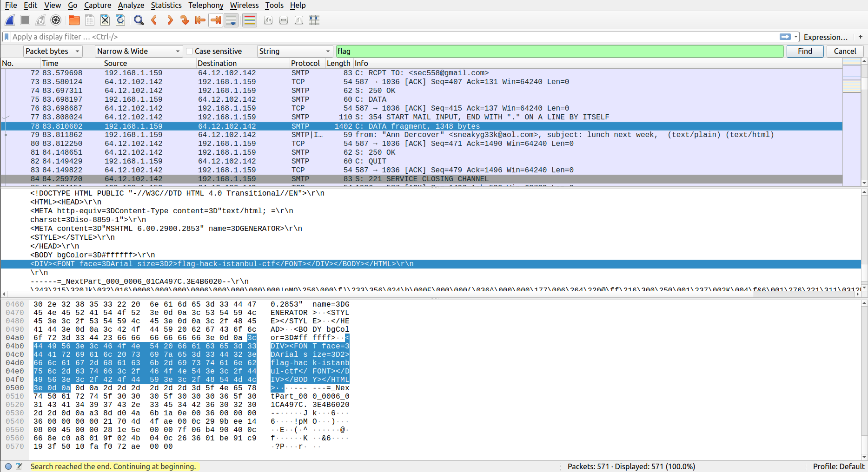The image size is (868, 472).
Task: Enable the Case sensitive checkbox
Action: click(x=189, y=51)
